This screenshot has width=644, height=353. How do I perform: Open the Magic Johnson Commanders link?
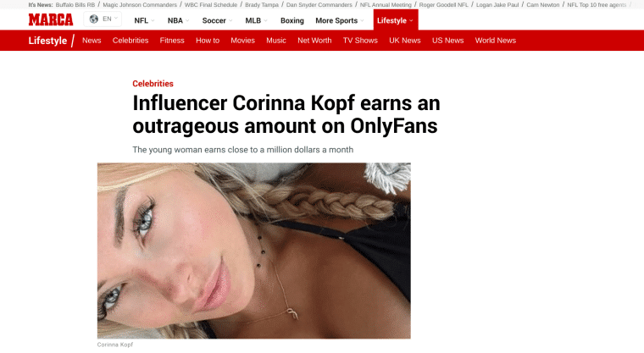(140, 5)
